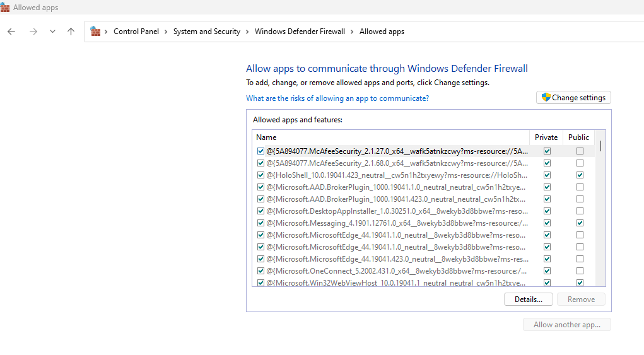Image resolution: width=644 pixels, height=355 pixels.
Task: Select Microsoft.Win32WebViewHost row text
Action: pos(395,282)
